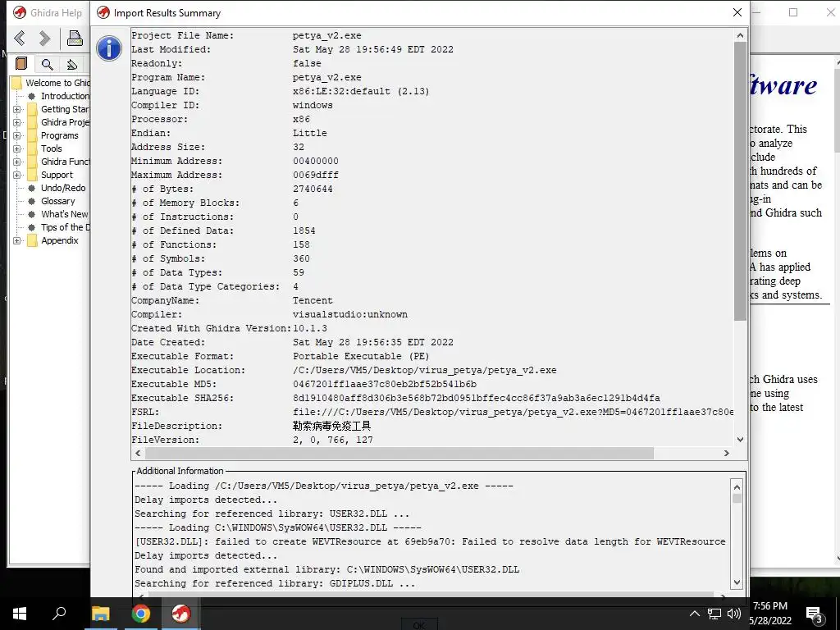Click the Executable SHA256 hash value
Image resolution: width=840 pixels, height=630 pixels.
tap(477, 398)
